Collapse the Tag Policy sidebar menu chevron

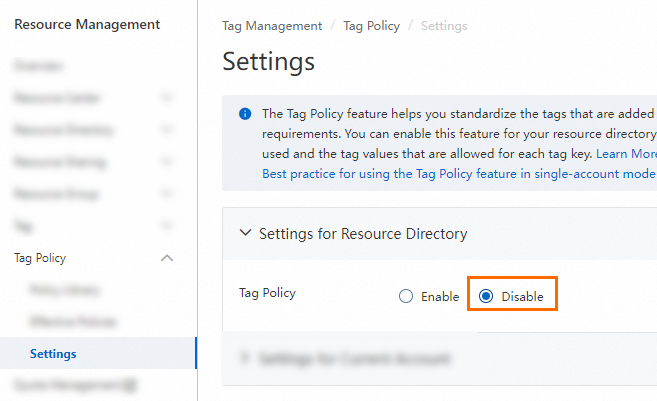167,258
